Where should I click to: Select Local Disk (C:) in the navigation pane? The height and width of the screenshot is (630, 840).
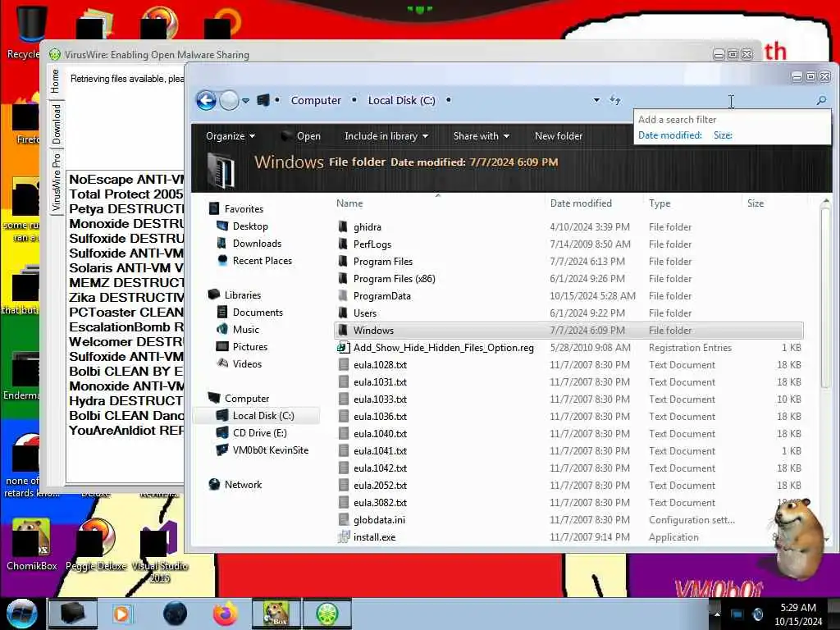(x=256, y=416)
